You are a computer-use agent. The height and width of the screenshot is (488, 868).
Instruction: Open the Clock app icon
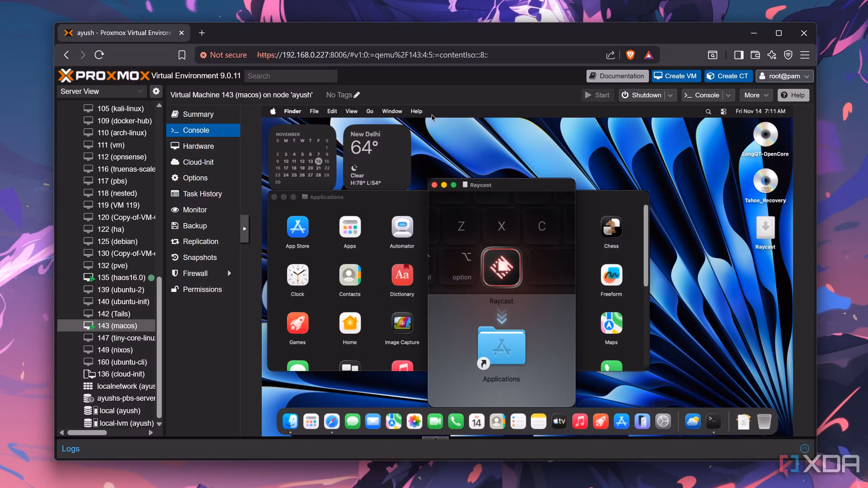pyautogui.click(x=297, y=275)
